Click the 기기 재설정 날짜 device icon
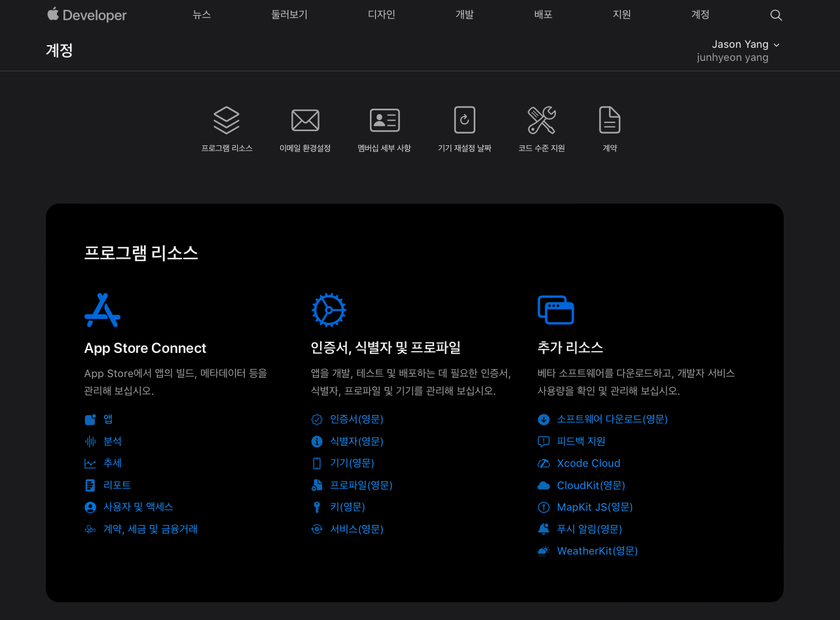The height and width of the screenshot is (620, 840). [x=464, y=120]
